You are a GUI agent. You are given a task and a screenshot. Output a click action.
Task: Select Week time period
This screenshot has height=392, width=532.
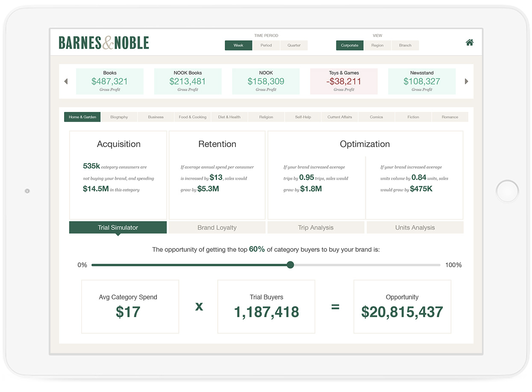(238, 45)
